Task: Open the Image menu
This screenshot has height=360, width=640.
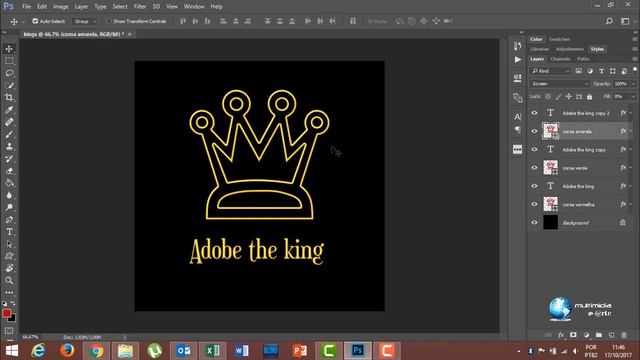Action: pyautogui.click(x=60, y=7)
